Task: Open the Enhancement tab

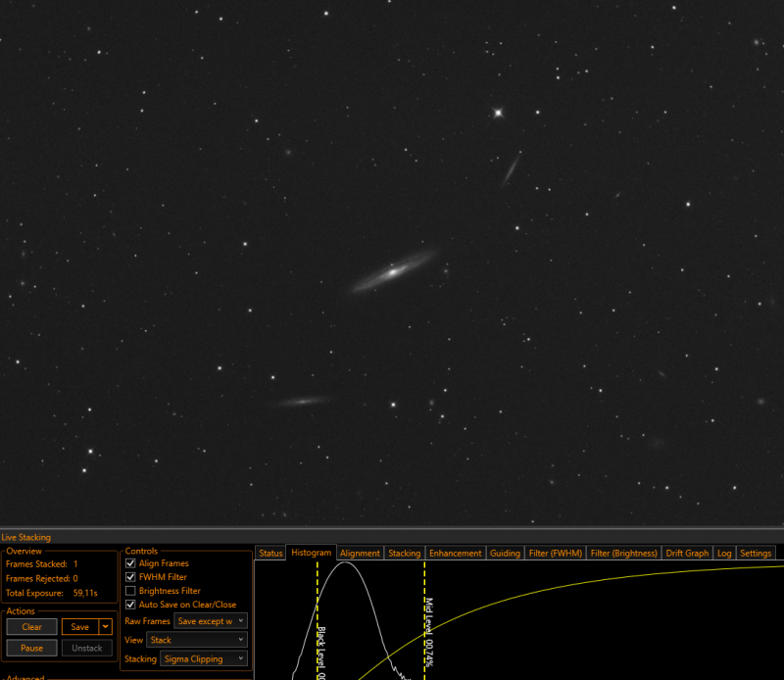Action: click(x=455, y=553)
